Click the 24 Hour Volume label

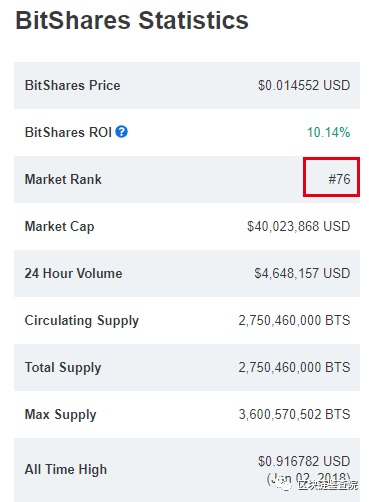click(73, 273)
